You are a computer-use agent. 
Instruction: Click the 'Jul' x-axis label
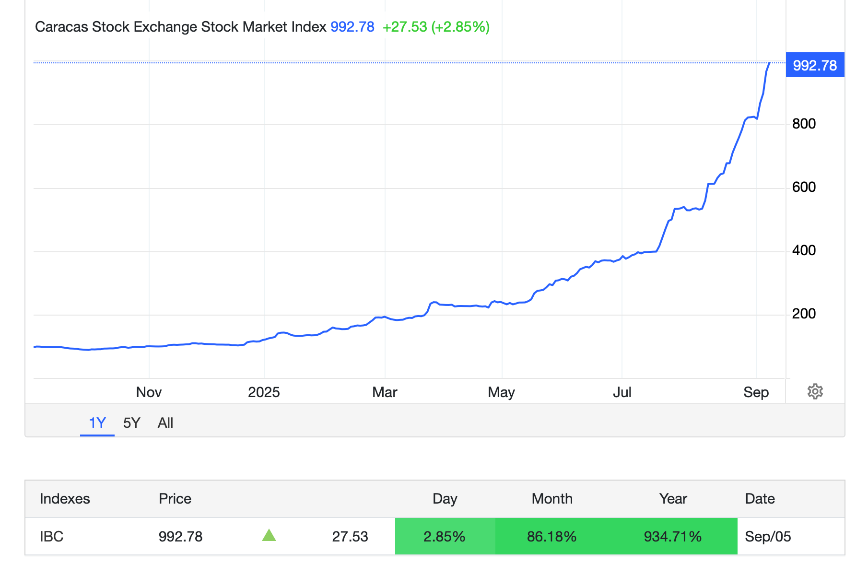tap(622, 392)
